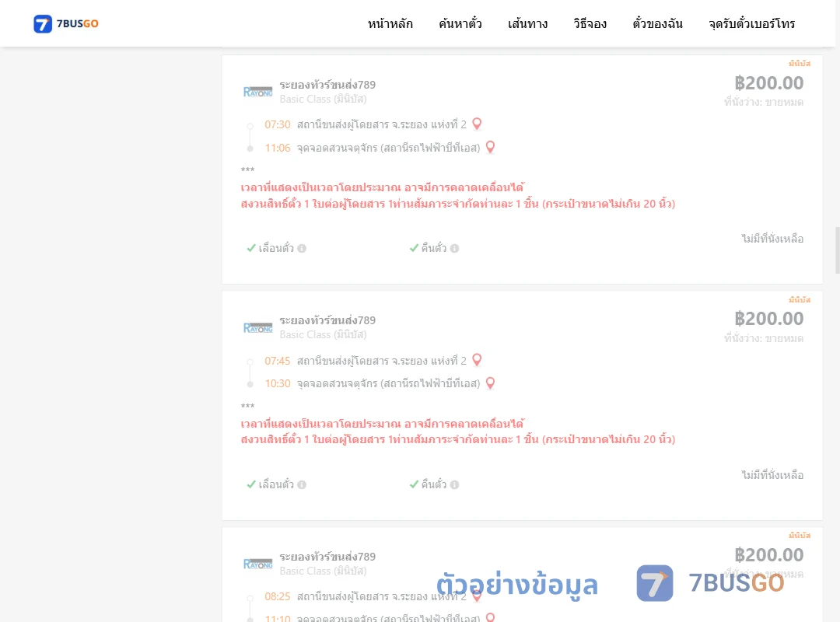Screen dimensions: 840x622
Task: Click Rayong operator logo on 07:45 trip
Action: 257,327
